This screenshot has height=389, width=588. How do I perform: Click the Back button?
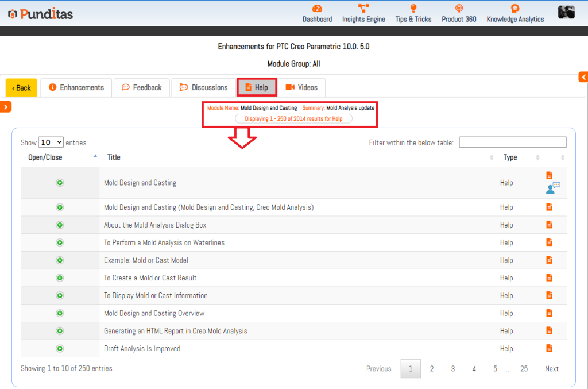(x=21, y=88)
